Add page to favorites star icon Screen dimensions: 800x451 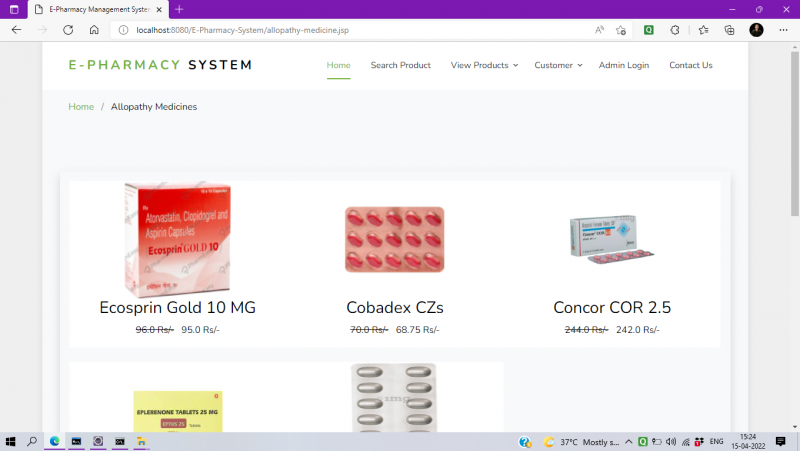(621, 30)
